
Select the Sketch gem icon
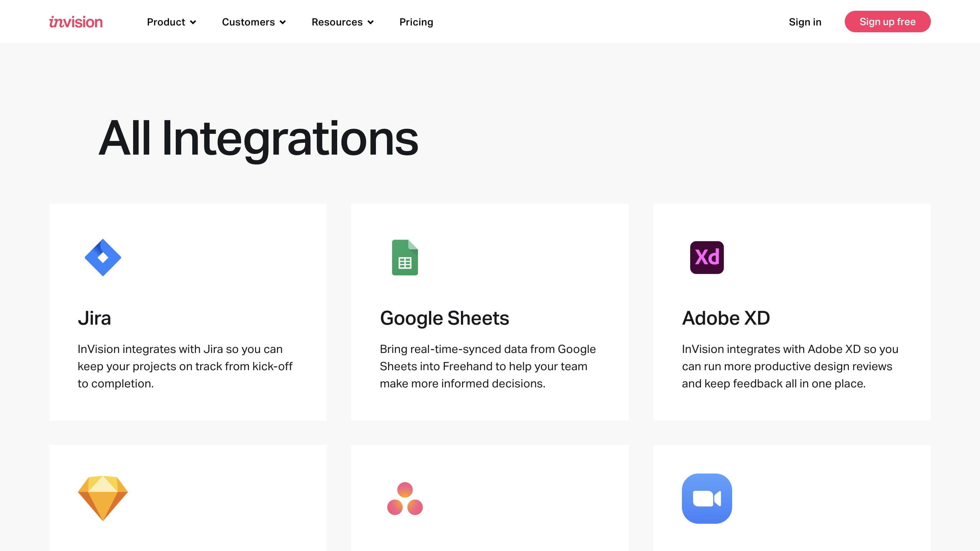point(103,498)
